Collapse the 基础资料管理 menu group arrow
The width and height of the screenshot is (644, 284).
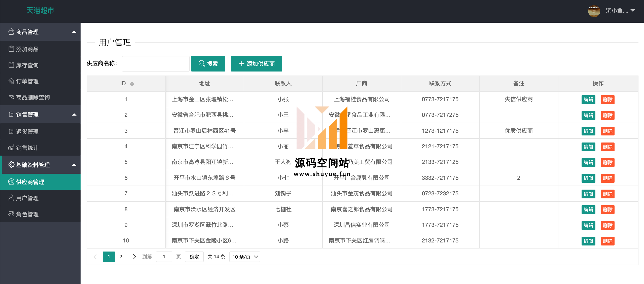tap(74, 165)
